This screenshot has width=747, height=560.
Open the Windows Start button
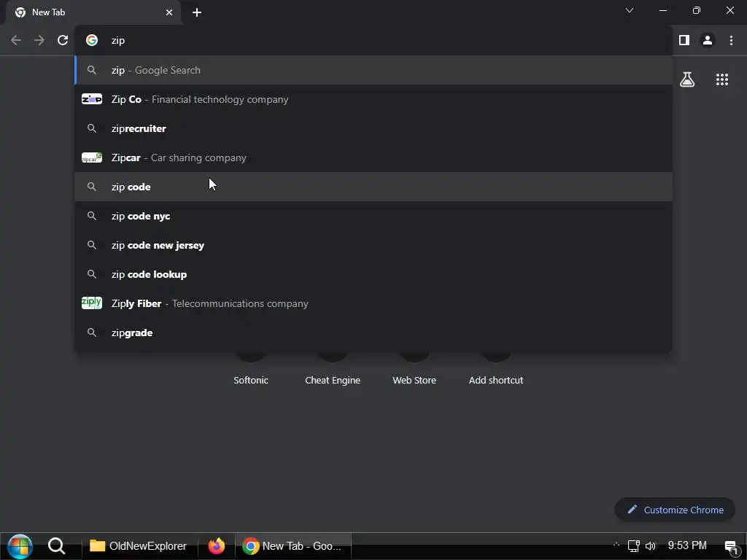click(x=20, y=546)
